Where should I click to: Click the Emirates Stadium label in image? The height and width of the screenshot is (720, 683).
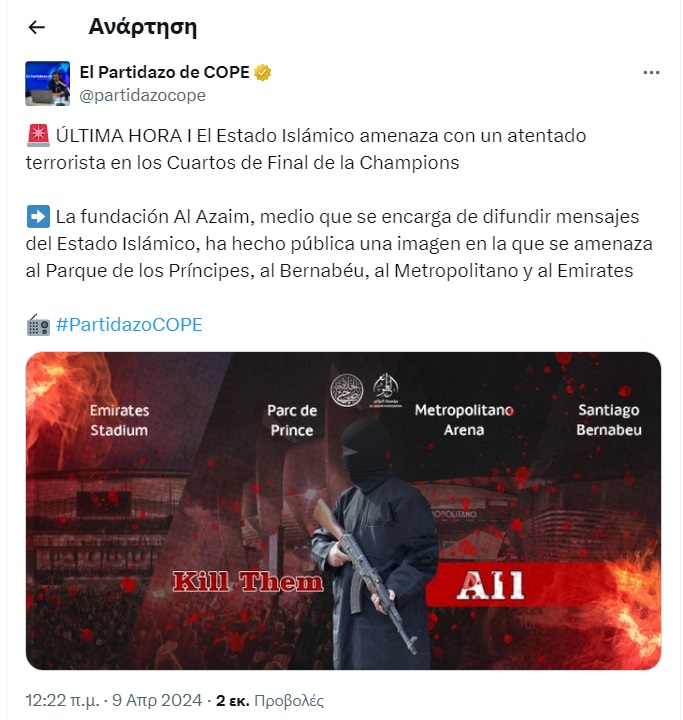point(119,420)
